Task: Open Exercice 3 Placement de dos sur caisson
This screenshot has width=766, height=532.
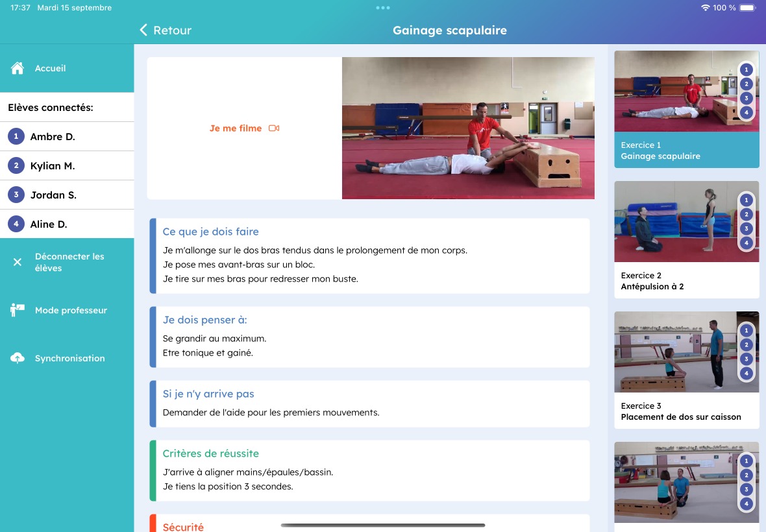Action: pos(686,370)
